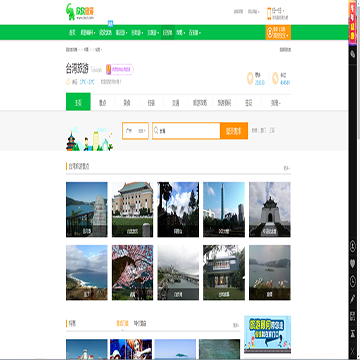Open the cherry blossom thumbnail

(x=132, y=273)
